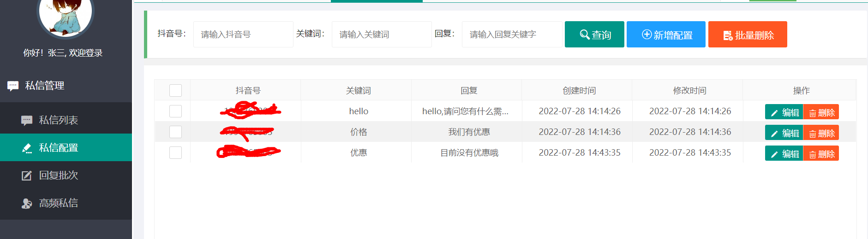This screenshot has width=868, height=239.
Task: Go to 高频私信 in the sidebar
Action: (x=58, y=203)
